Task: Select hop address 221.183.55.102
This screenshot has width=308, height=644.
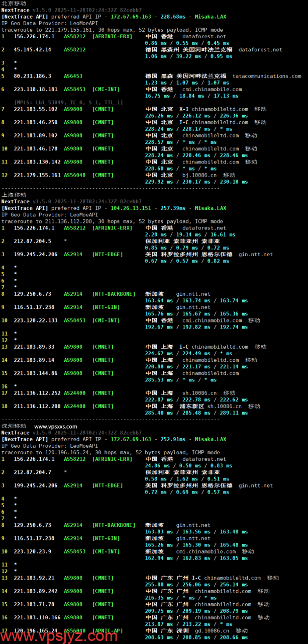Action: (36, 109)
